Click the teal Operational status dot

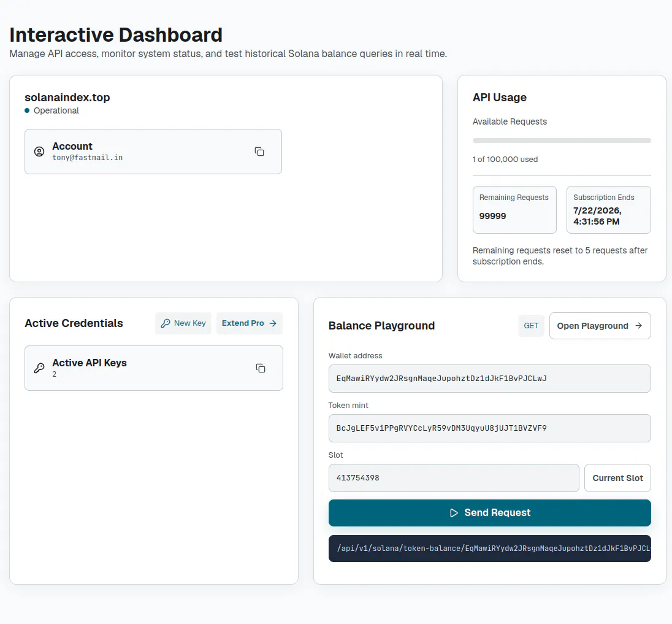tap(27, 110)
